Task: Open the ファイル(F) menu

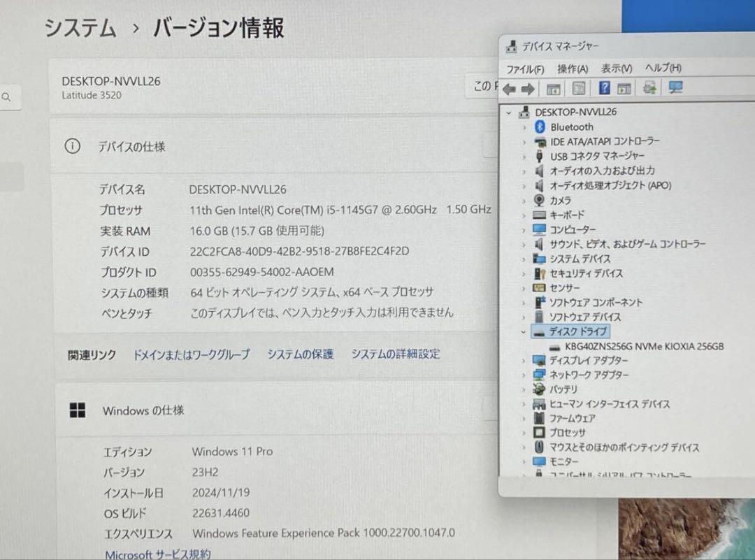Action: (x=525, y=69)
